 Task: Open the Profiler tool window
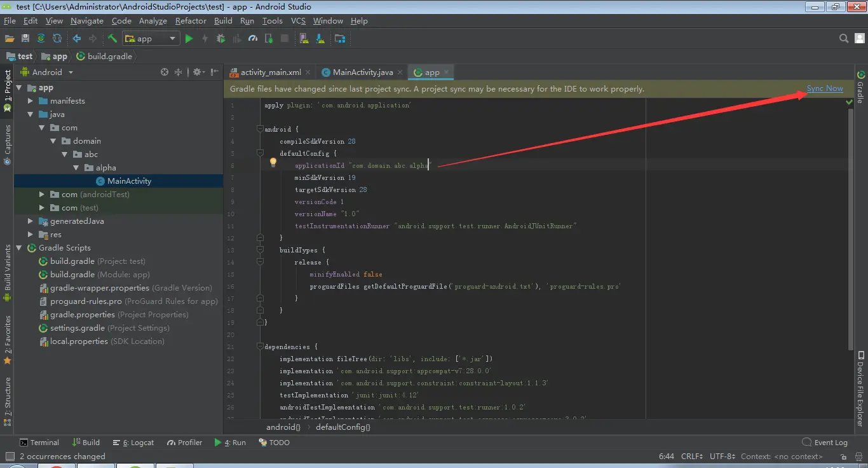click(x=185, y=443)
